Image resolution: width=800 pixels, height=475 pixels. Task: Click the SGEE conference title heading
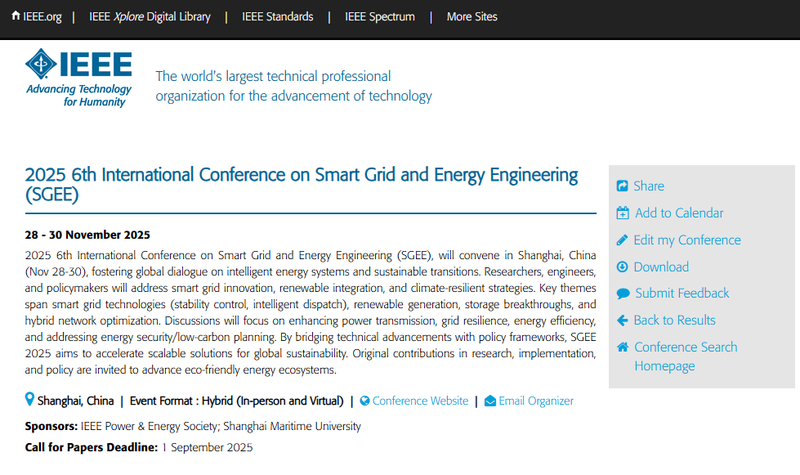pyautogui.click(x=301, y=184)
